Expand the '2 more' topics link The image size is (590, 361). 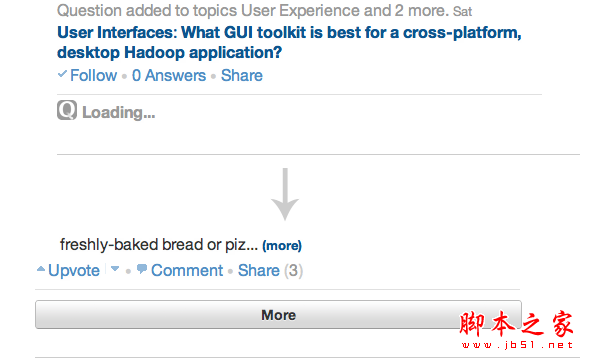(x=421, y=11)
